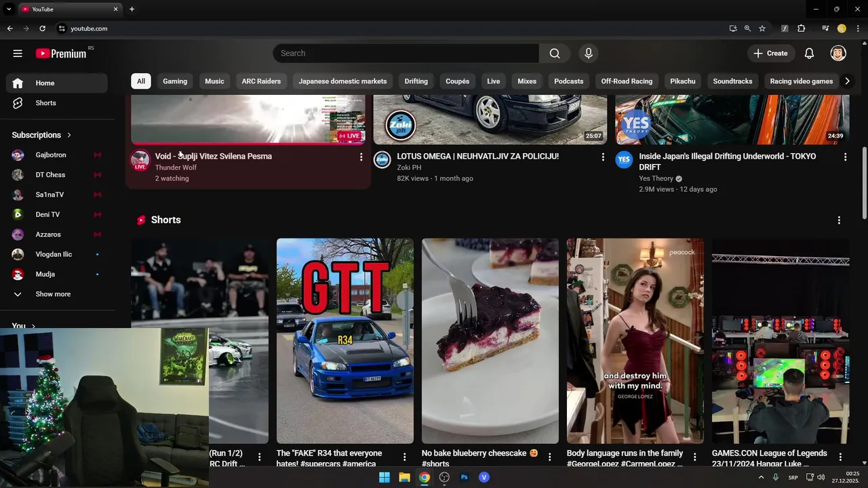The image size is (868, 488).
Task: Click the YouTube Premium logo
Action: click(x=62, y=54)
